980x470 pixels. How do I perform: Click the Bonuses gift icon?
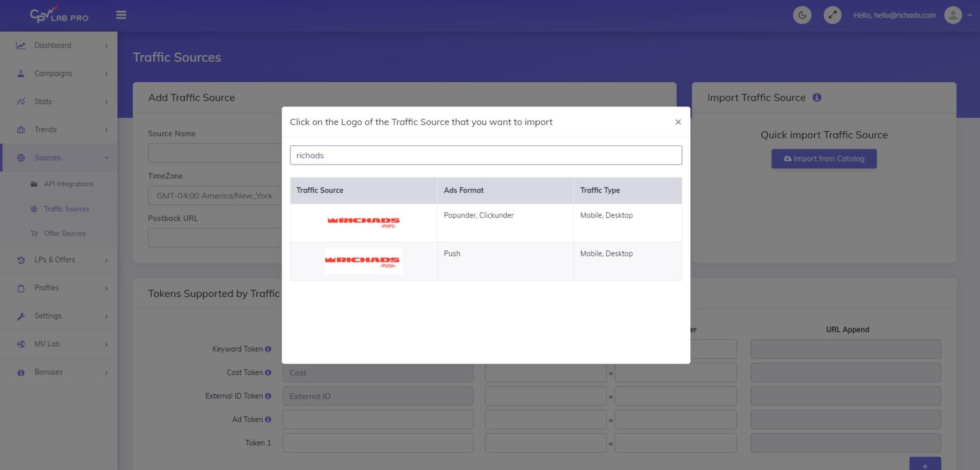21,372
